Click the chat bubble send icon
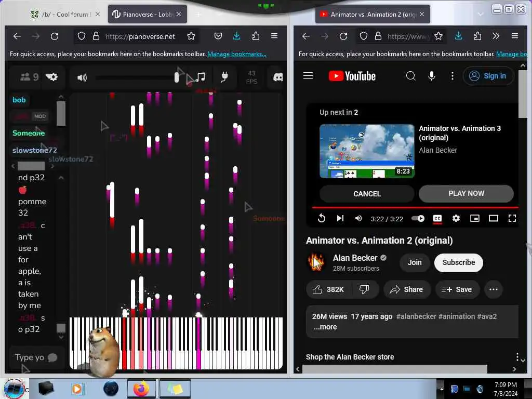 click(52, 357)
